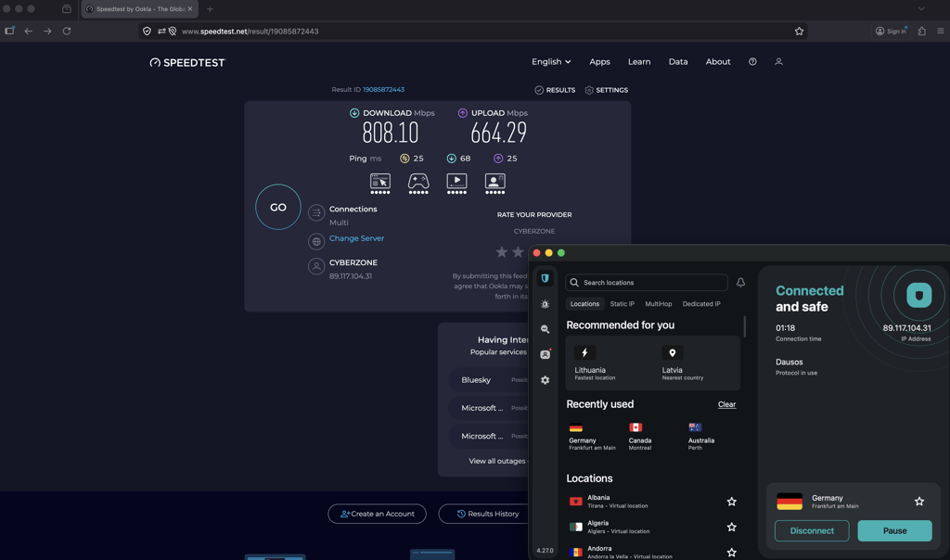Click the Search locations field

(647, 283)
